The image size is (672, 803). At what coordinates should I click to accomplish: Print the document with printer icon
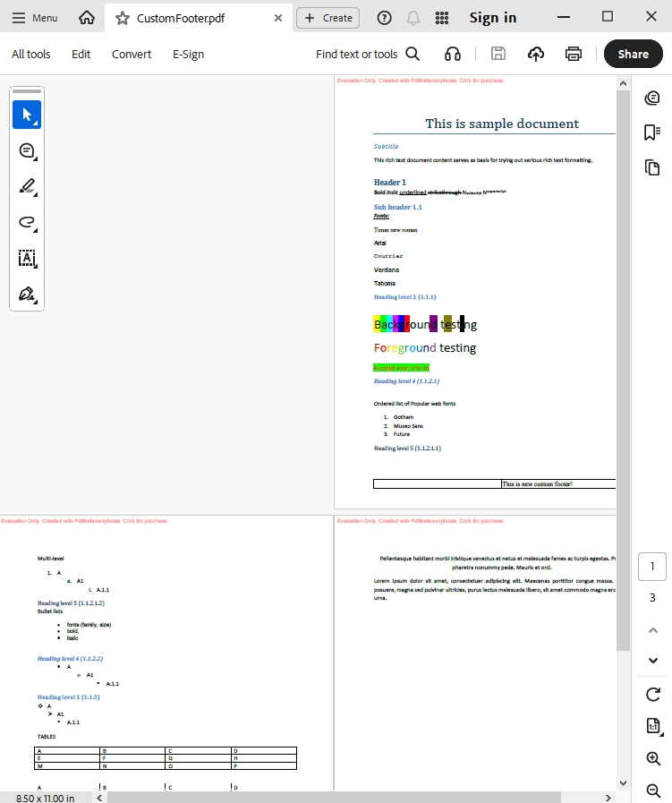pyautogui.click(x=574, y=54)
